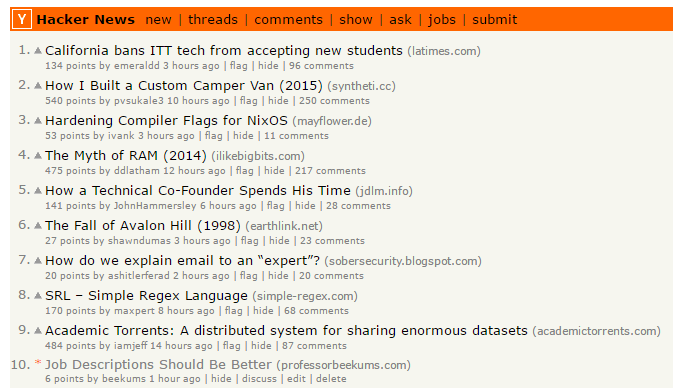Edit the Job Descriptions submission

(x=297, y=379)
